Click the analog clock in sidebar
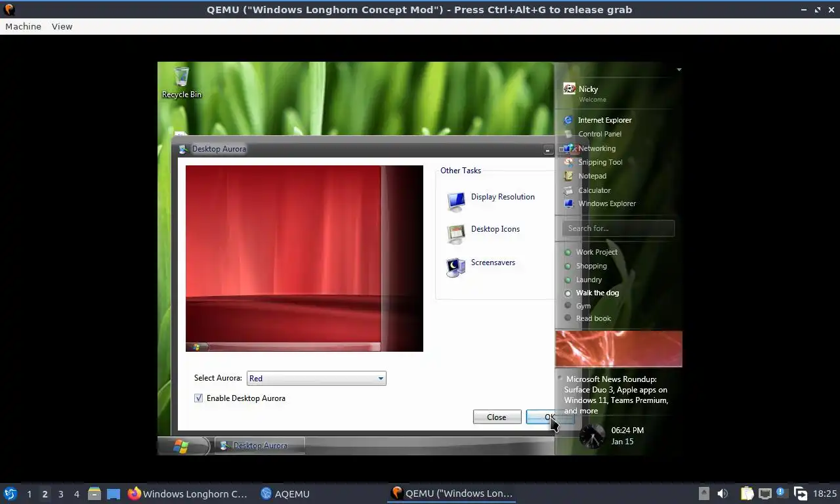840x504 pixels. pyautogui.click(x=591, y=436)
